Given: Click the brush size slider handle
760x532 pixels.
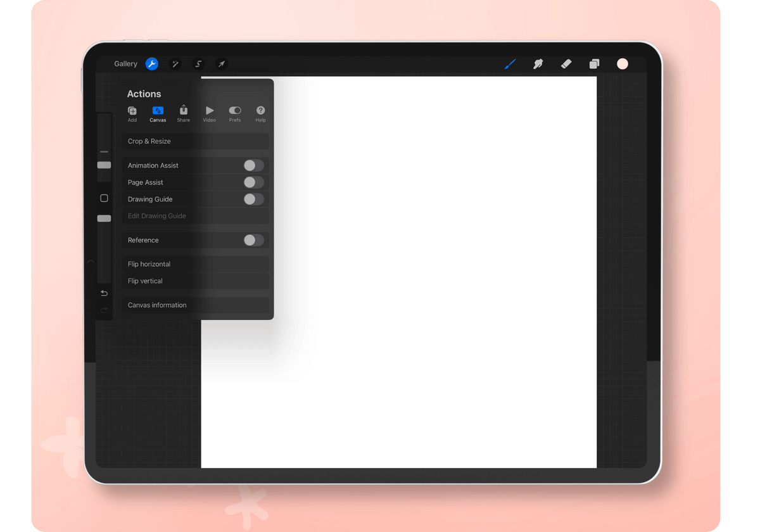Looking at the screenshot, I should [104, 165].
